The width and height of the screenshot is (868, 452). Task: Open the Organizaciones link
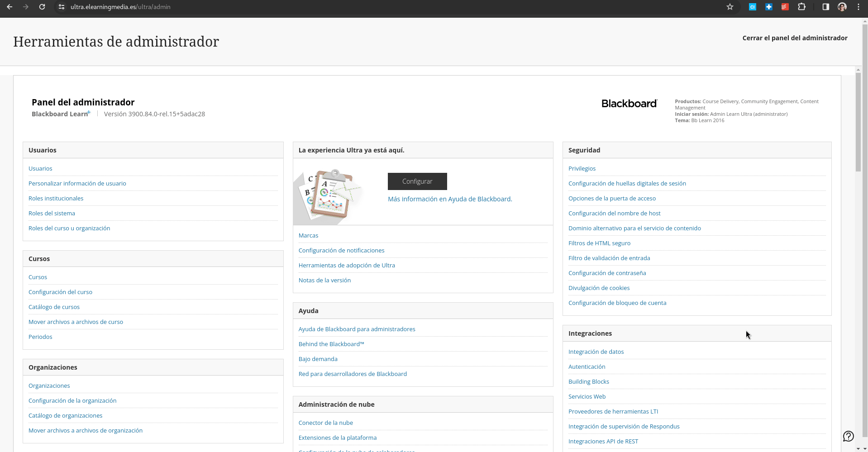(49, 385)
